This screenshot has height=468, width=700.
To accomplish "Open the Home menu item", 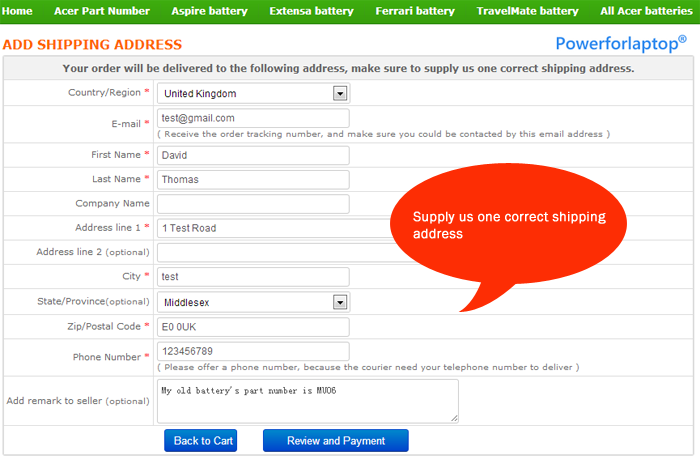I will pos(18,11).
